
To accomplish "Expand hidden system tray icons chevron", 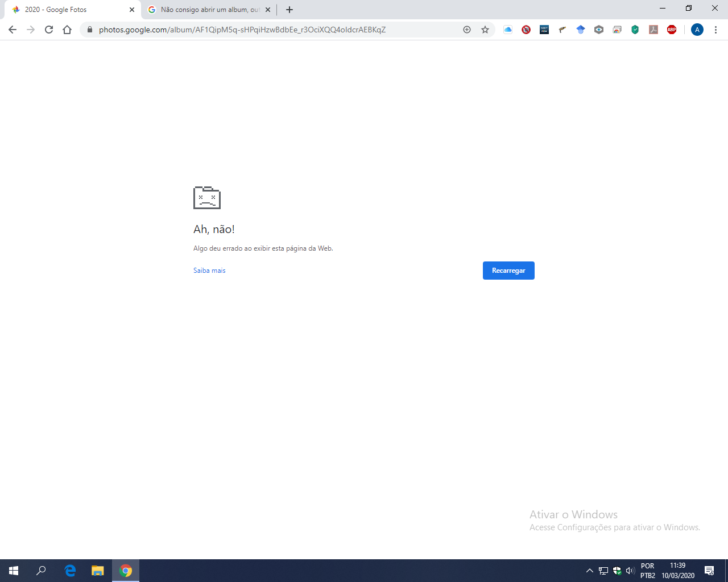I will coord(590,571).
